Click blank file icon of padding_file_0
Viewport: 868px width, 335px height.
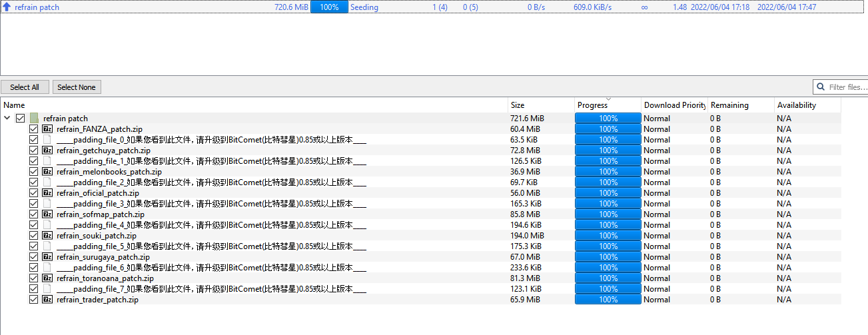tap(47, 140)
